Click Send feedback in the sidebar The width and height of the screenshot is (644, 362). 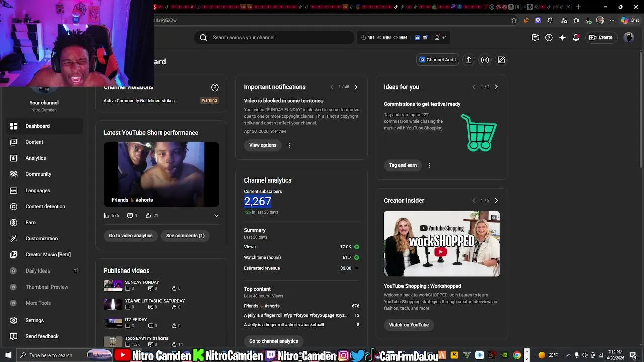pos(44,336)
